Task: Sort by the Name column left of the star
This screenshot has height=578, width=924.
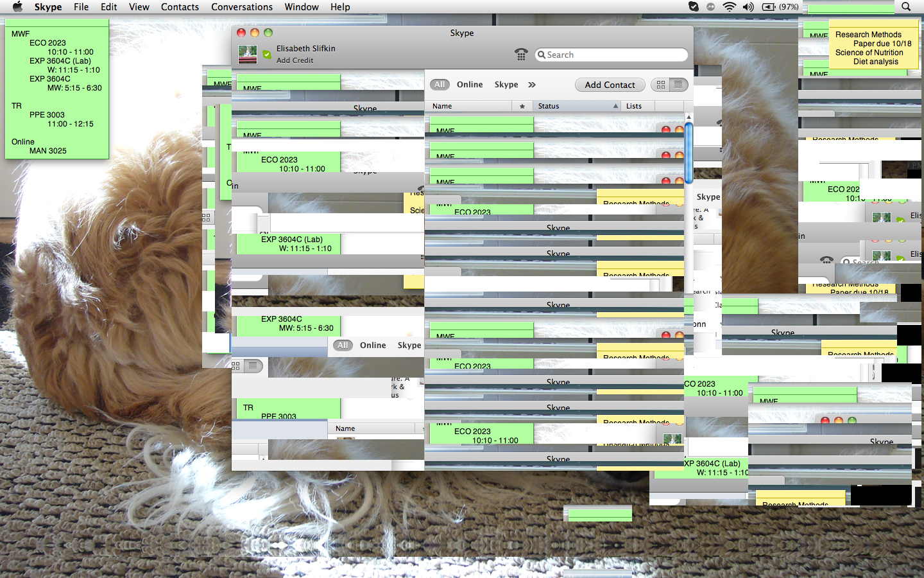Action: pyautogui.click(x=468, y=106)
